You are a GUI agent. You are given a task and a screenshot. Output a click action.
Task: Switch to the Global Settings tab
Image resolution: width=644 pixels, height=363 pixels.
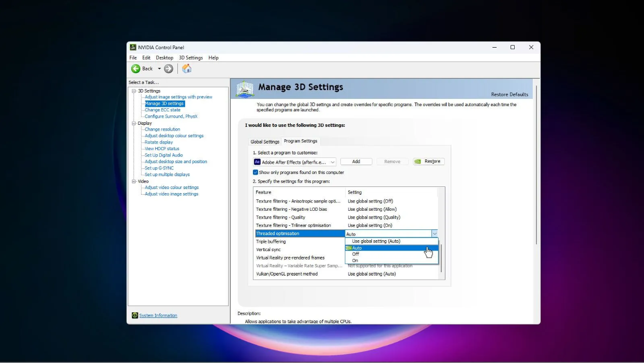[x=265, y=141]
